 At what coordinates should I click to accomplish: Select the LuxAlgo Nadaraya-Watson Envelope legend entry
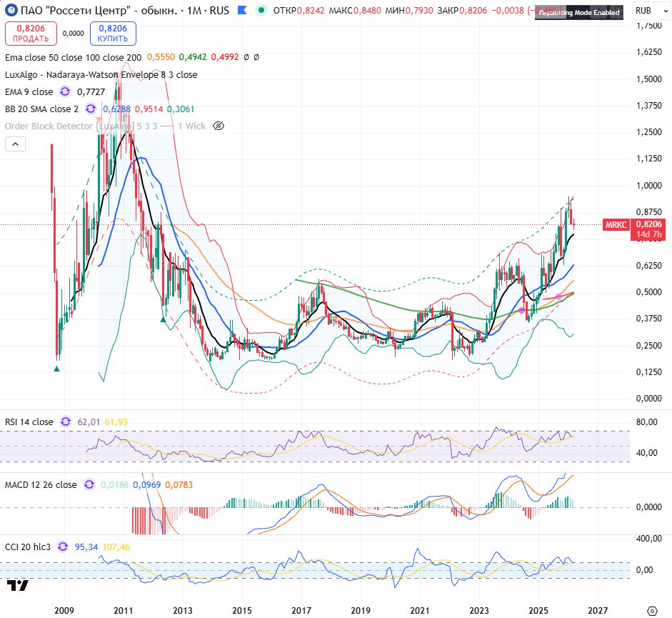click(x=101, y=74)
